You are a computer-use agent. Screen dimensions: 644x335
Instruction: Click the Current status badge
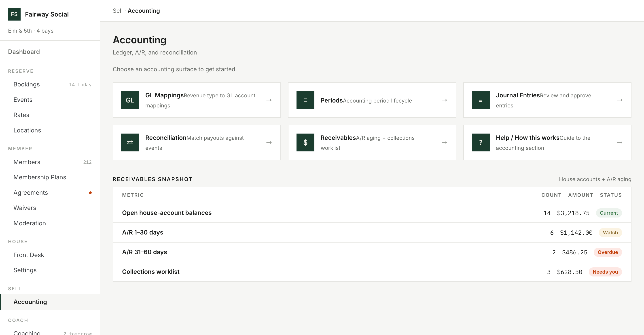point(609,213)
